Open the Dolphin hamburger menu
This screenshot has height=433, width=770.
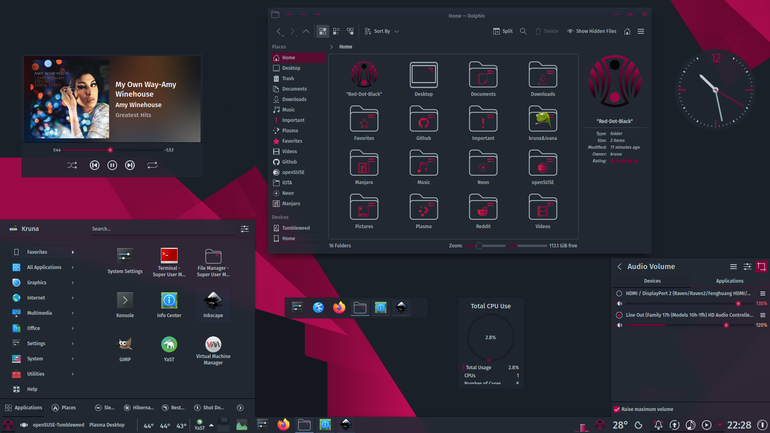tap(641, 31)
